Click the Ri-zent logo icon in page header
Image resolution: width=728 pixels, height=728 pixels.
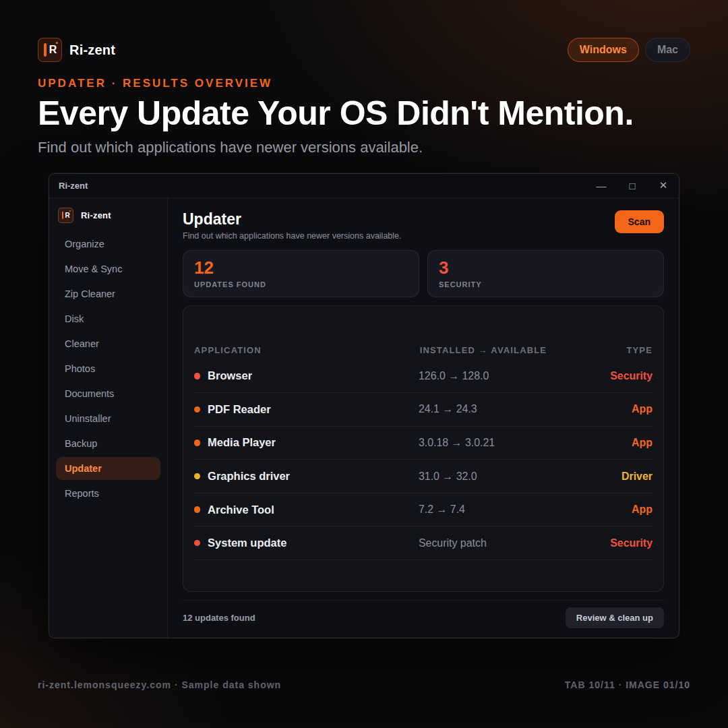pos(50,50)
